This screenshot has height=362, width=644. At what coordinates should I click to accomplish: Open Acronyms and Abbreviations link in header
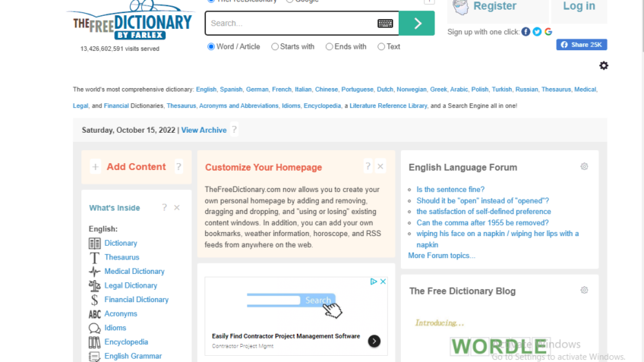point(238,105)
